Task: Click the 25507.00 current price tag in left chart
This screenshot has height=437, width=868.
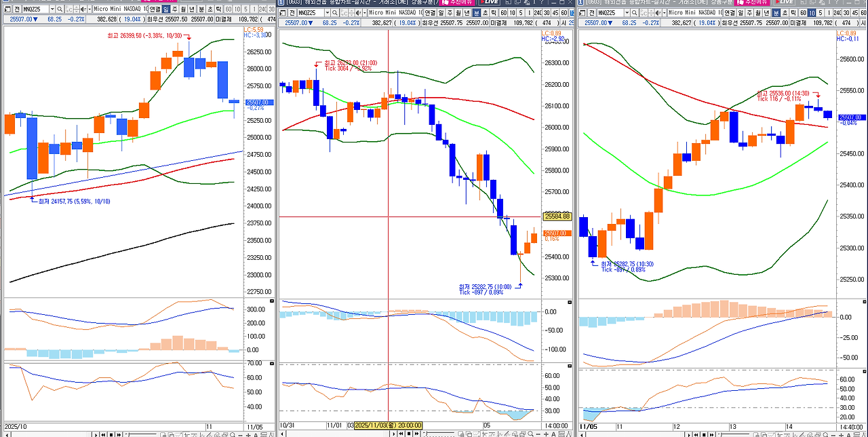Action: [258, 102]
